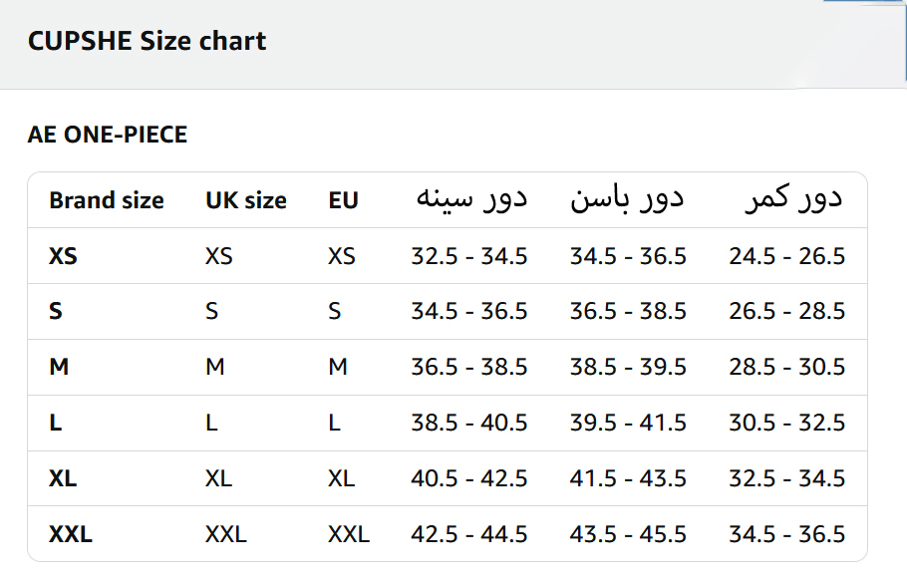Select the L cell in EU column
Screen dimensions: 907x588
[x=334, y=423]
